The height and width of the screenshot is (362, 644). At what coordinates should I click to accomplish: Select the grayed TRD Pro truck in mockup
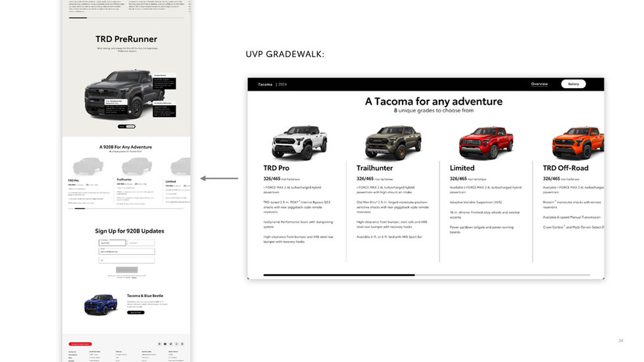tap(88, 166)
